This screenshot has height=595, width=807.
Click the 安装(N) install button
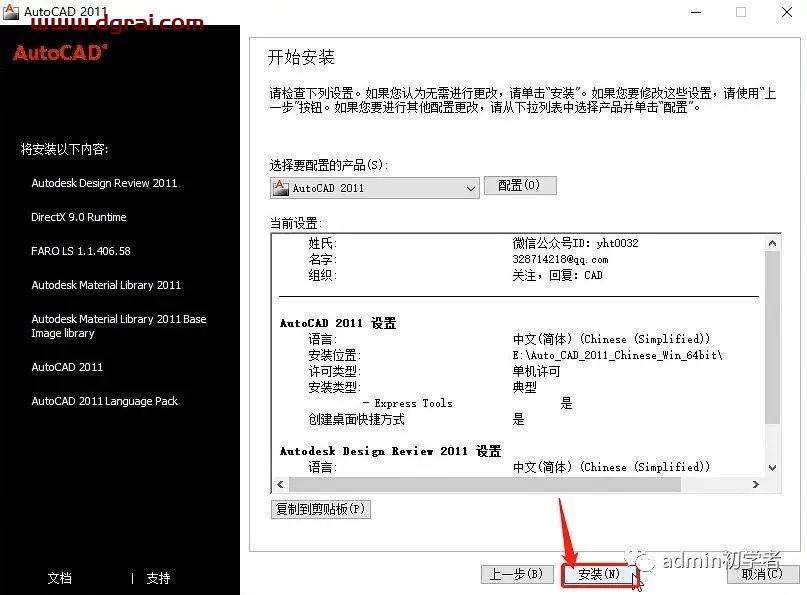click(x=599, y=574)
